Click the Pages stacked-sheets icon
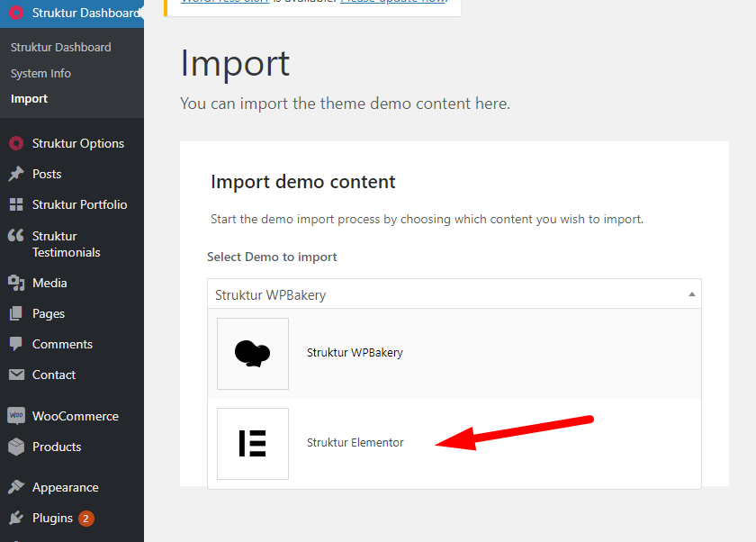Image resolution: width=756 pixels, height=542 pixels. [16, 313]
